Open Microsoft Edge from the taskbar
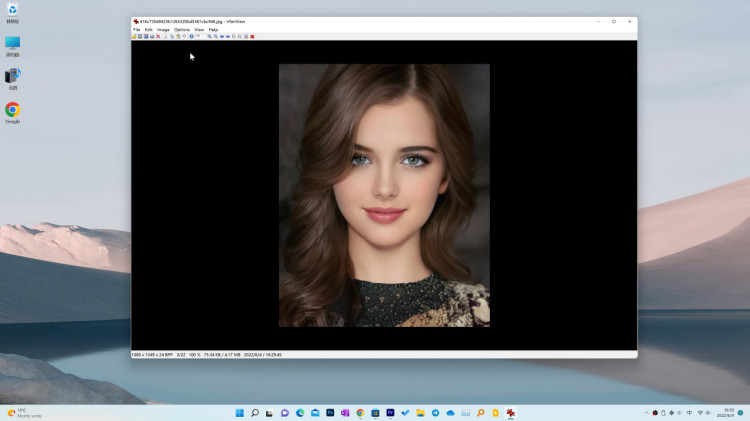 tap(300, 413)
